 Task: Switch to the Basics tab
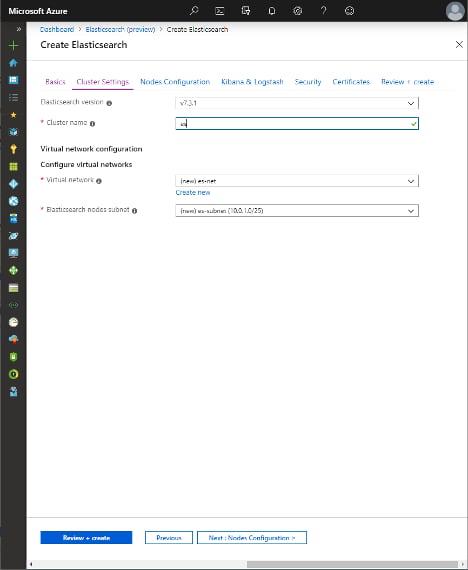(55, 82)
